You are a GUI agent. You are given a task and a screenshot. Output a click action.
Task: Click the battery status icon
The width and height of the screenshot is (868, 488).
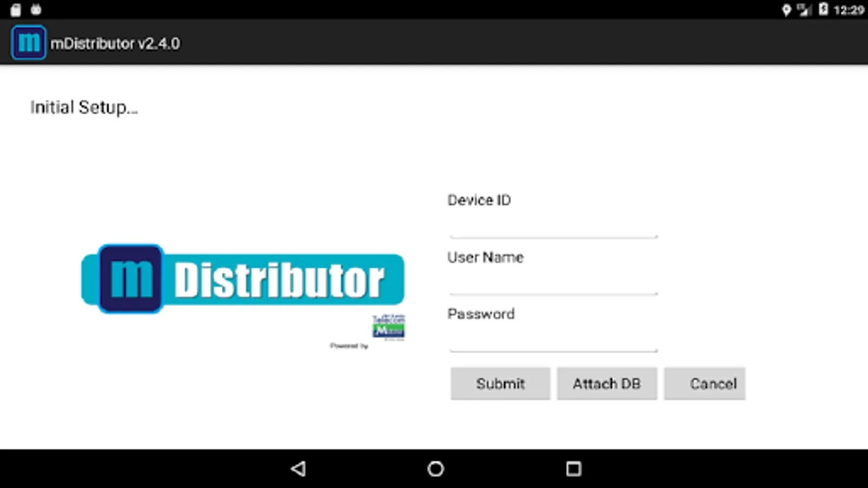tap(824, 9)
